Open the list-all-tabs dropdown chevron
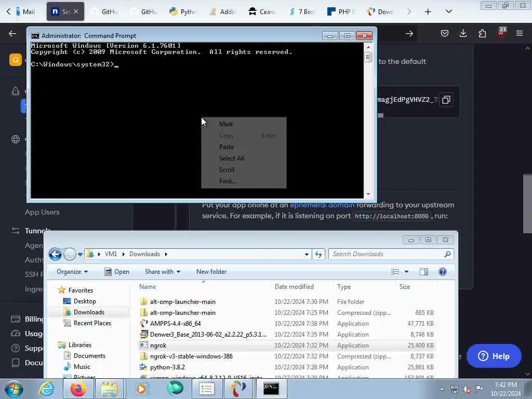Viewport: 532px width, 399px height. [448, 12]
